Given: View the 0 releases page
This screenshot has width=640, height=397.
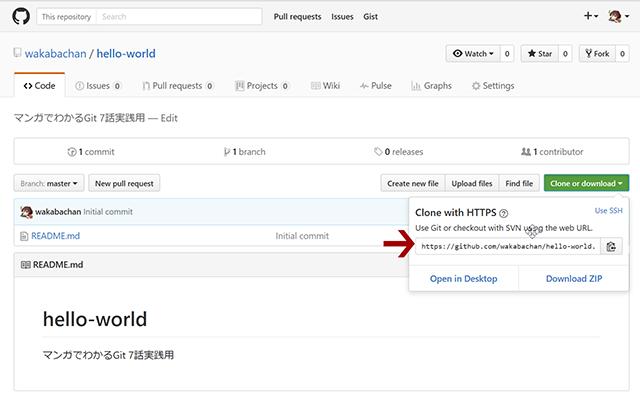Looking at the screenshot, I should [x=399, y=152].
